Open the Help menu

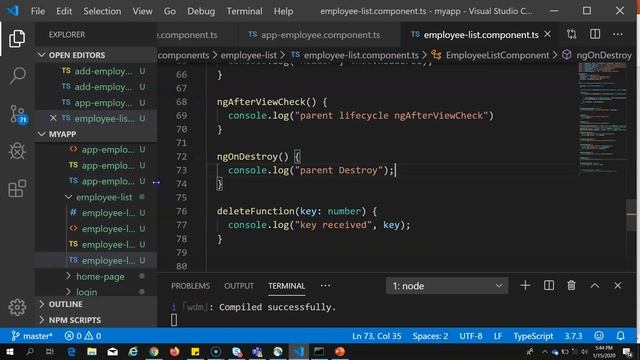click(x=283, y=11)
